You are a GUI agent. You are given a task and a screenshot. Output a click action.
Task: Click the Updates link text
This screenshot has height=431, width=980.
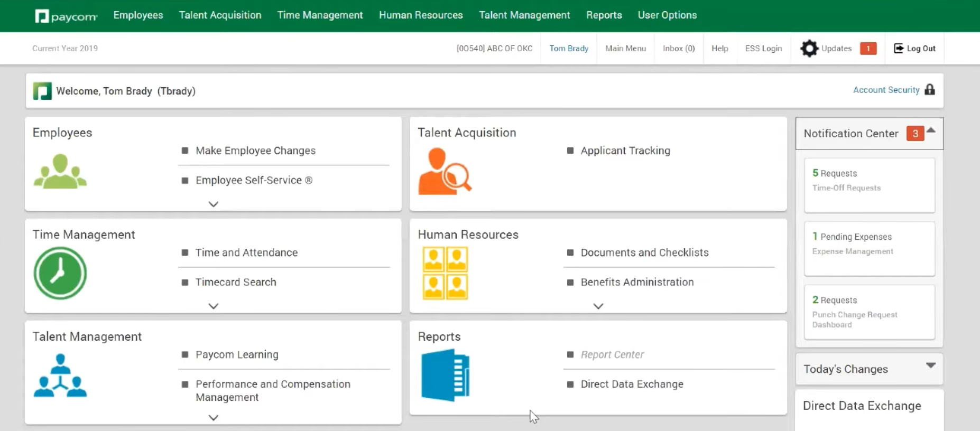pyautogui.click(x=837, y=49)
